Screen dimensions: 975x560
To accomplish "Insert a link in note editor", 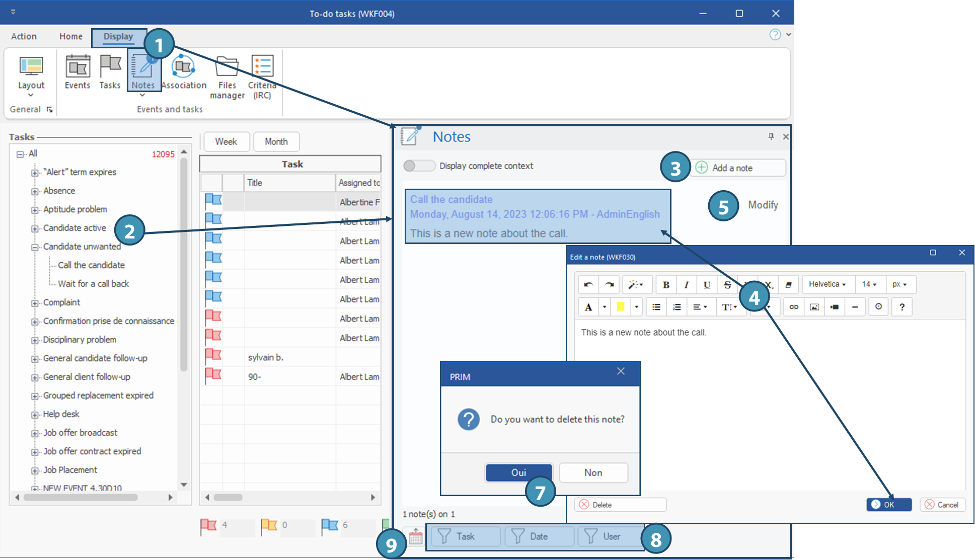I will 794,307.
